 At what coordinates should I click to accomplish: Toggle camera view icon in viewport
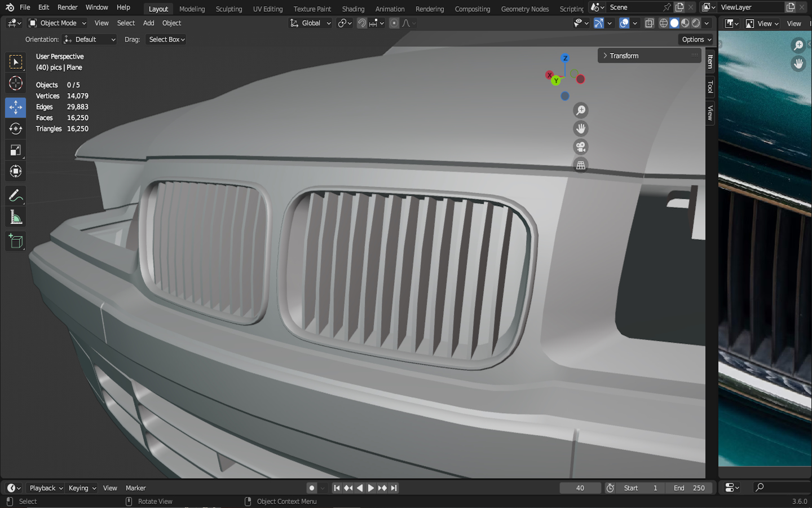coord(581,147)
